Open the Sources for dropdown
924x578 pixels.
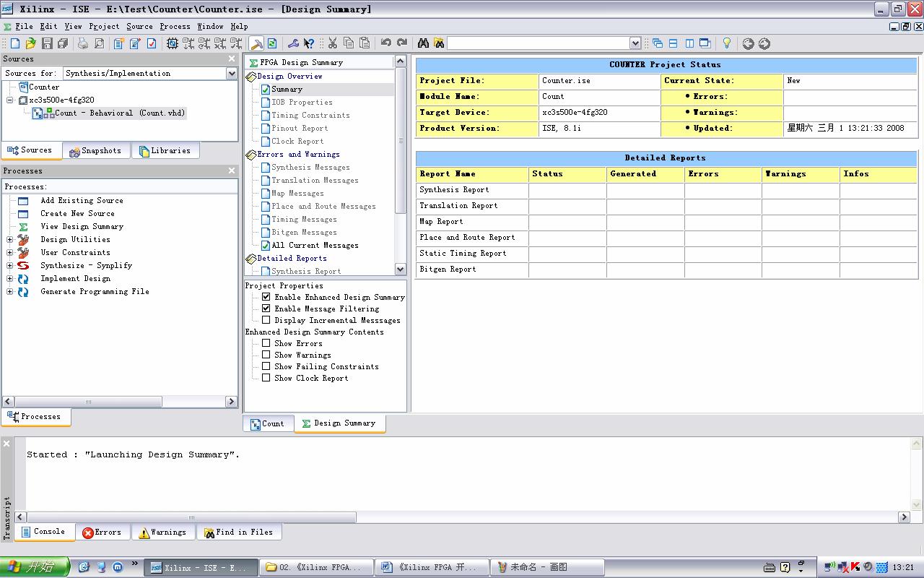click(232, 73)
